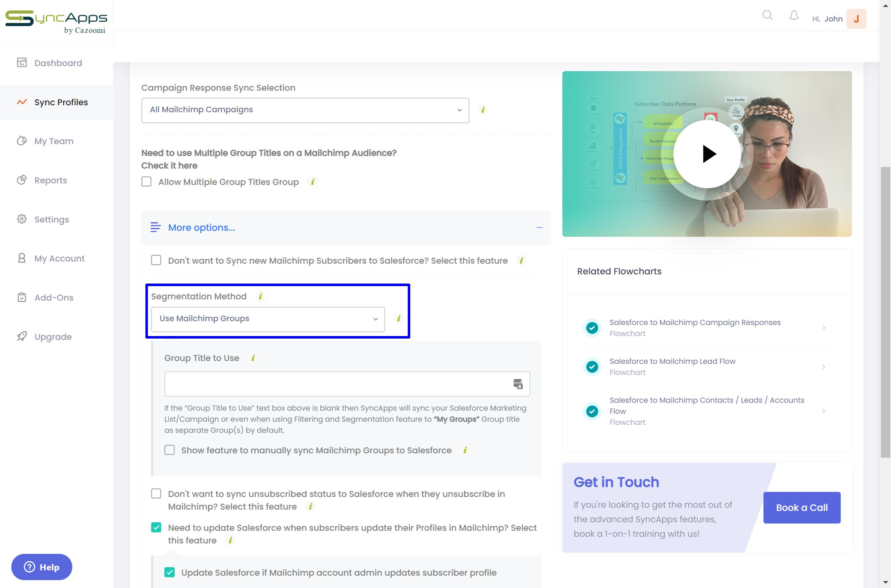Click check icon for Lead Flow flowchart
The width and height of the screenshot is (891, 588).
pyautogui.click(x=592, y=367)
